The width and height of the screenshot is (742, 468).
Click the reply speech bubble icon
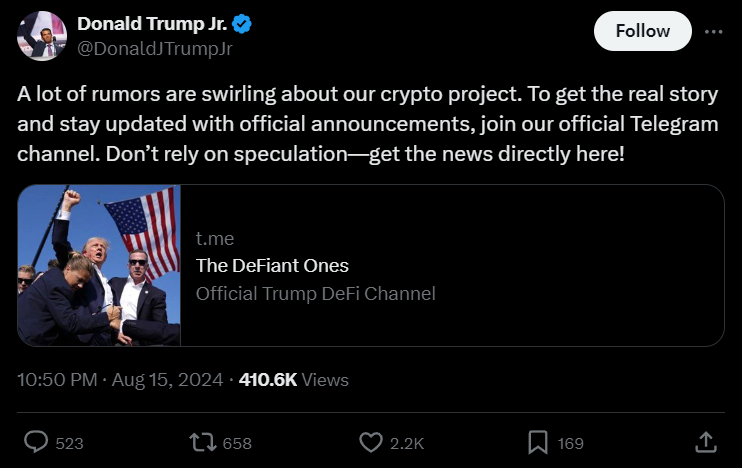(x=36, y=441)
